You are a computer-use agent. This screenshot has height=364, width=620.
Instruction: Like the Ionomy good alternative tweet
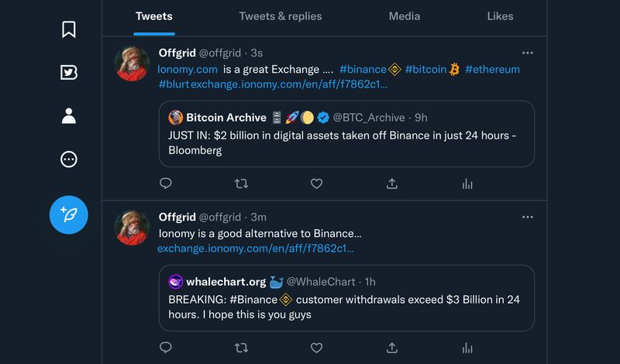[316, 347]
